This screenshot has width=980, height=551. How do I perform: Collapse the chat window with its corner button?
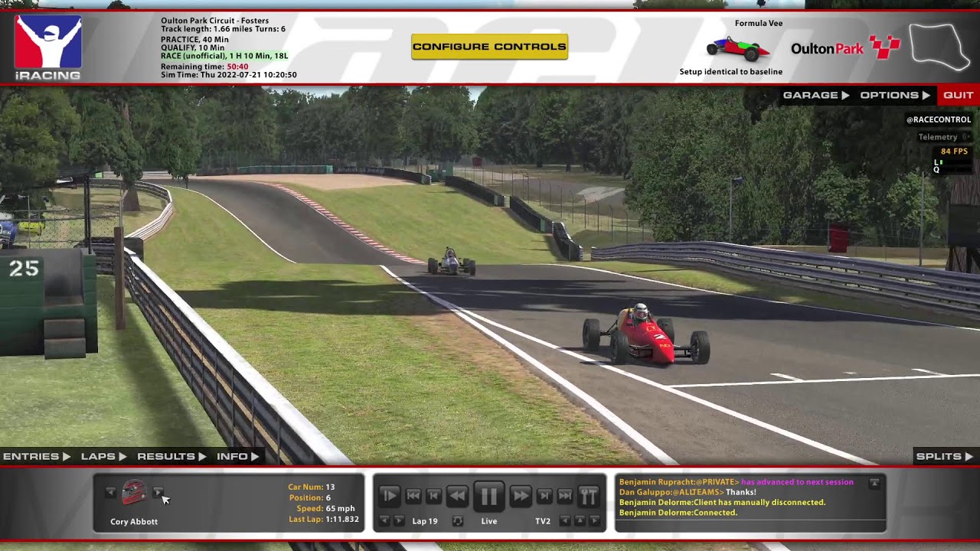874,483
